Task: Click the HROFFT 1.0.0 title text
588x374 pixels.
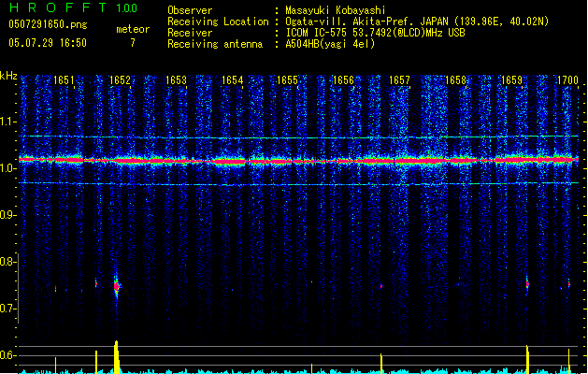Action: coord(74,7)
